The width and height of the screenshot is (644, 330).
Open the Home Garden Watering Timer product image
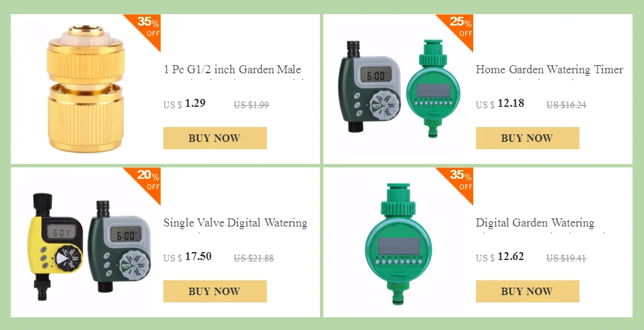point(399,88)
